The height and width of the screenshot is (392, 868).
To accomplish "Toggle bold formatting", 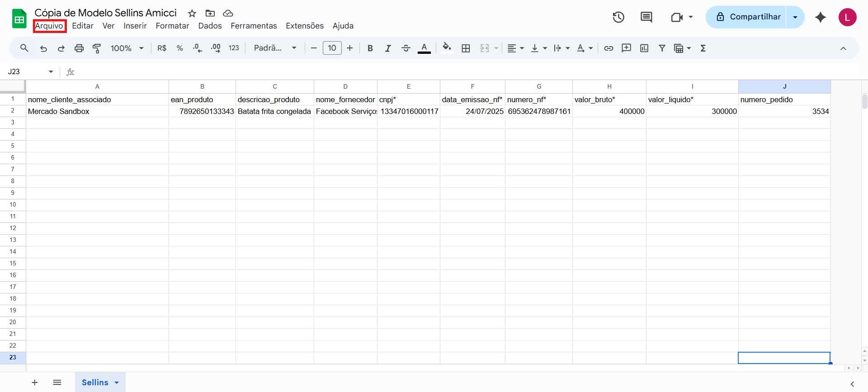I will (370, 48).
